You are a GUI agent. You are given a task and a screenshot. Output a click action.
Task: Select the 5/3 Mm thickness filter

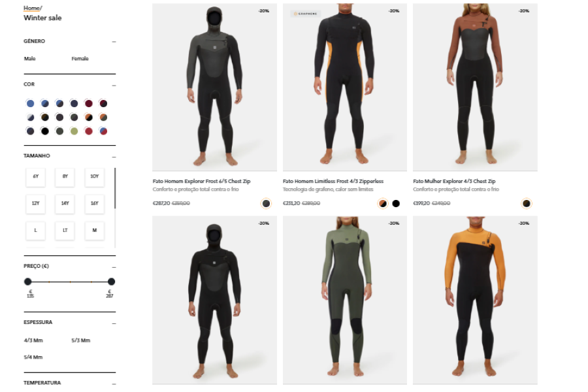point(80,340)
